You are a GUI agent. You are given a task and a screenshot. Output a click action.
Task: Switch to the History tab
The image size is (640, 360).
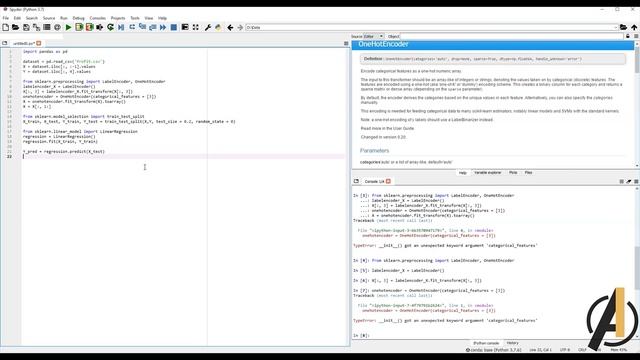tap(513, 343)
